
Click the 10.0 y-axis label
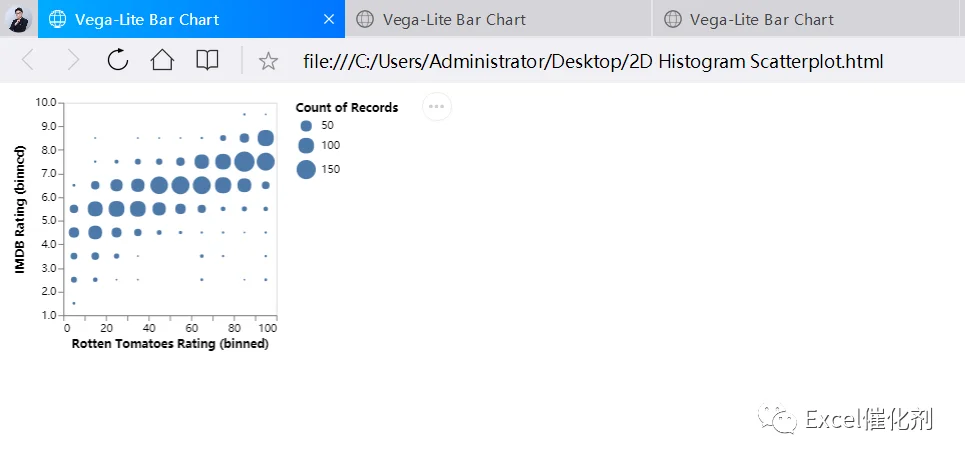pyautogui.click(x=46, y=102)
